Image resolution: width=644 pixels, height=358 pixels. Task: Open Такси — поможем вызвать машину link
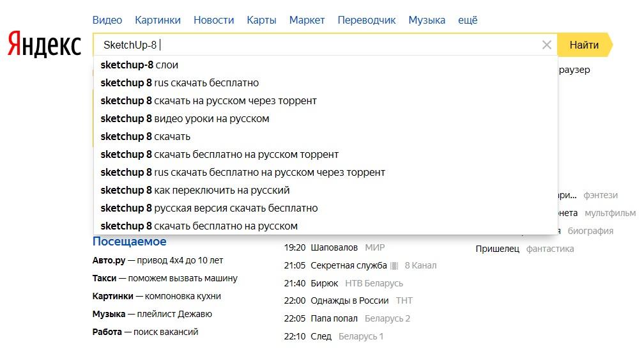click(x=165, y=278)
